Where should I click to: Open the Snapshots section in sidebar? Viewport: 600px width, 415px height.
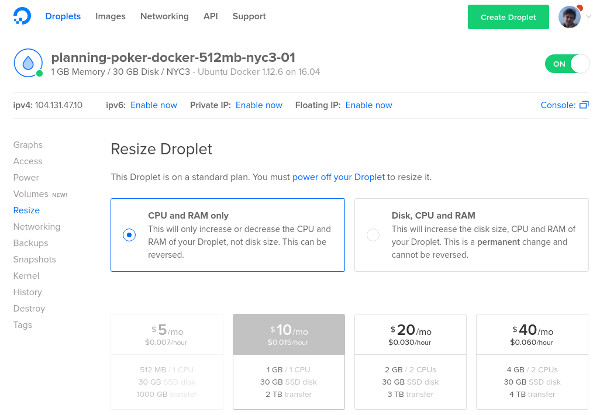[x=34, y=259]
